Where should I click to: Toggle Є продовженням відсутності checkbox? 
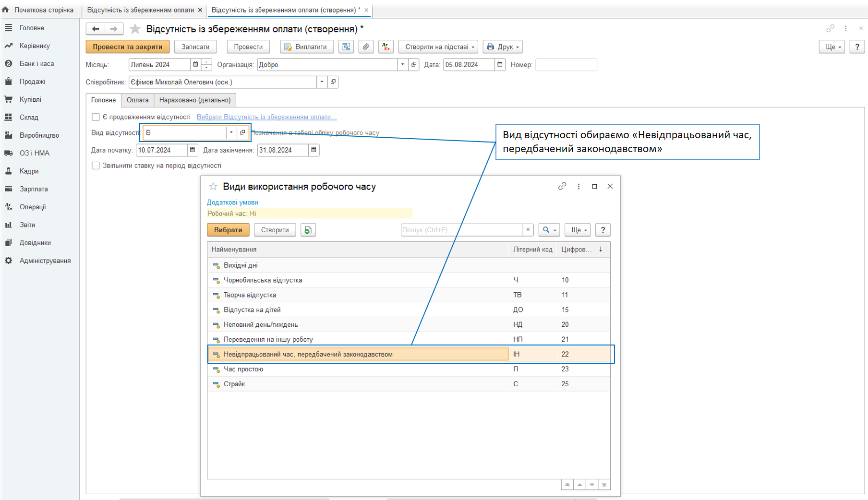tap(96, 117)
